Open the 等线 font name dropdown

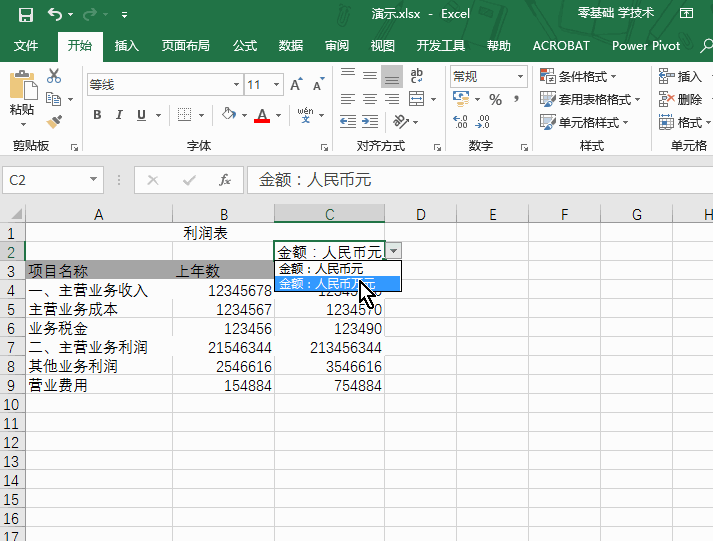pyautogui.click(x=236, y=85)
